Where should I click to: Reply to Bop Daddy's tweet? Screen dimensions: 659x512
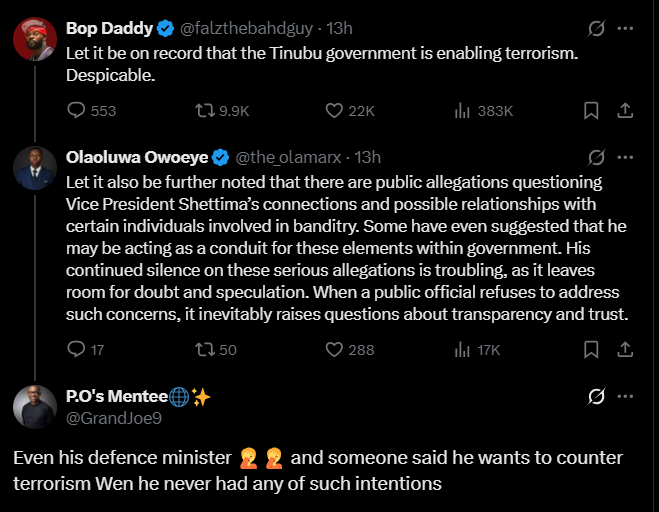(x=77, y=111)
